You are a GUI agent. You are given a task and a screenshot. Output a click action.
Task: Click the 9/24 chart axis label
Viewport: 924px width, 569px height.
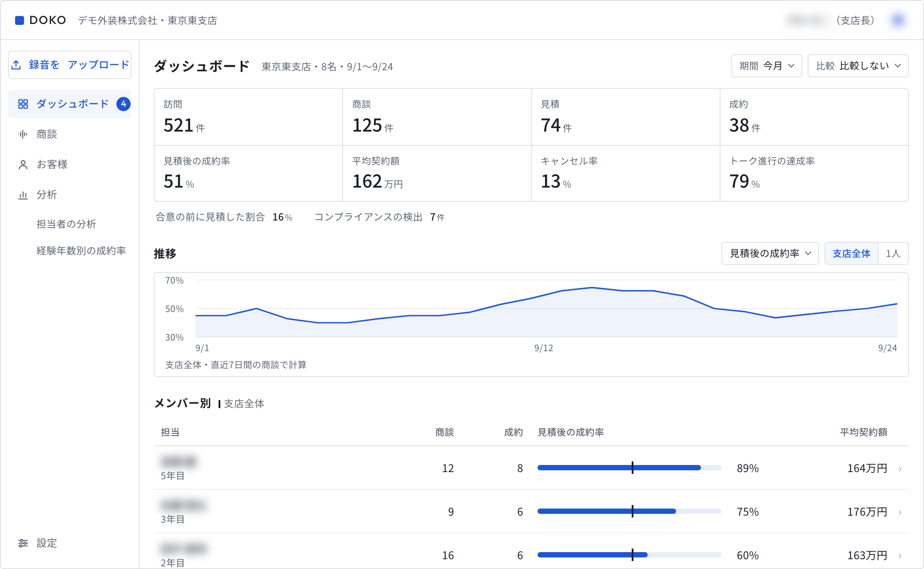(888, 348)
